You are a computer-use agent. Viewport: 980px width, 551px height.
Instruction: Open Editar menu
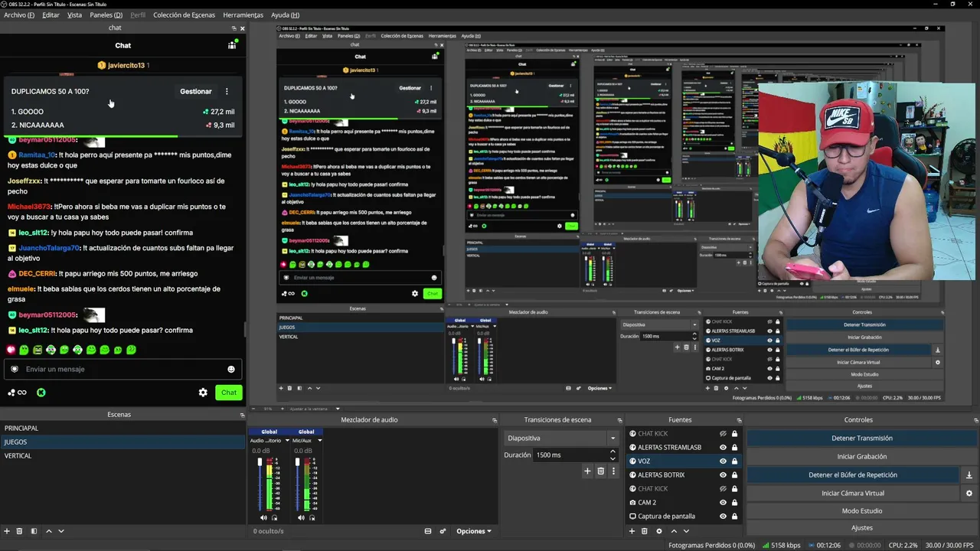coord(51,15)
